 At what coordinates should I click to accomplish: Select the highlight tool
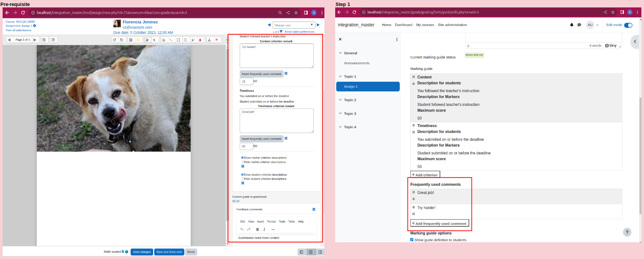pos(193,40)
